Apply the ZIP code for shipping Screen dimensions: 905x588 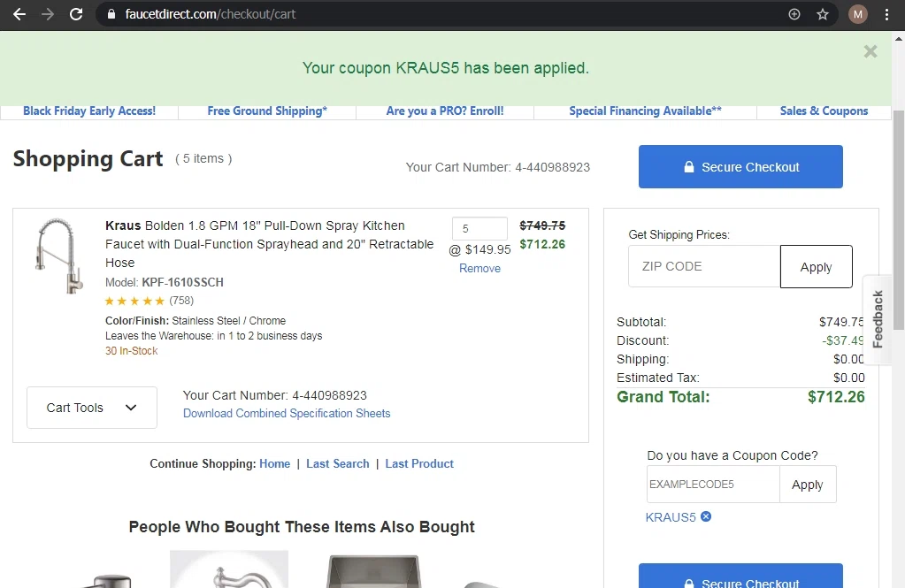pos(817,267)
